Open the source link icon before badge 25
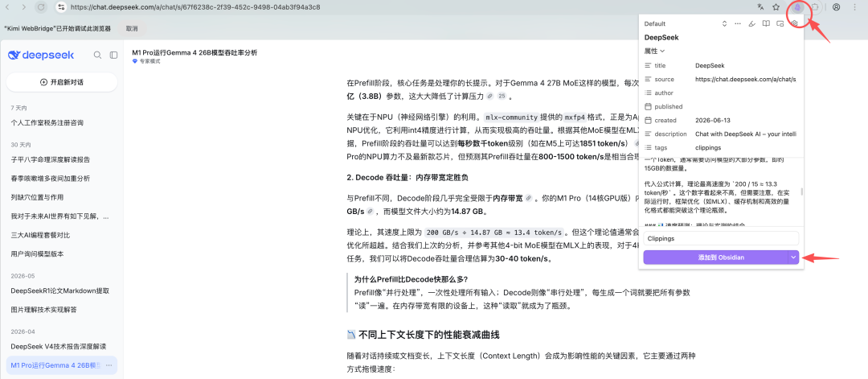The width and height of the screenshot is (868, 379). (489, 97)
